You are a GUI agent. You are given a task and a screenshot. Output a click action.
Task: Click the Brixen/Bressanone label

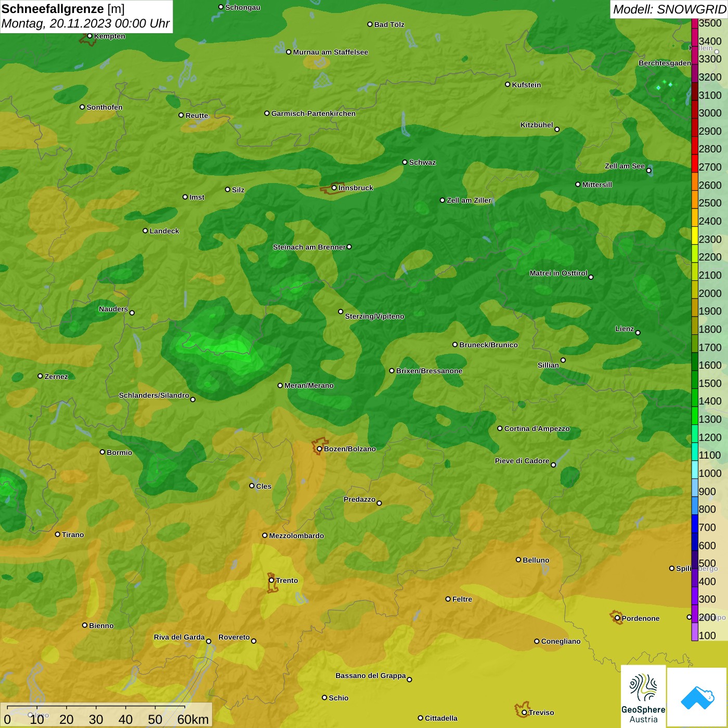tap(429, 371)
